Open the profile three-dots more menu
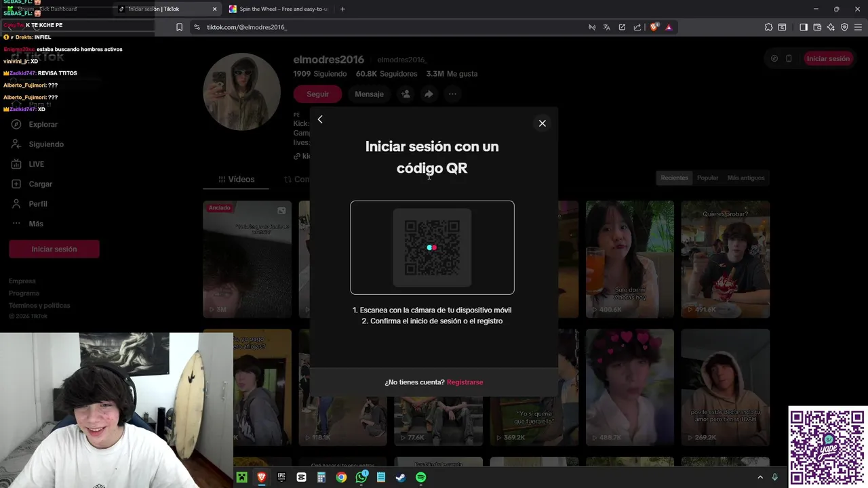This screenshot has height=488, width=868. click(x=452, y=94)
